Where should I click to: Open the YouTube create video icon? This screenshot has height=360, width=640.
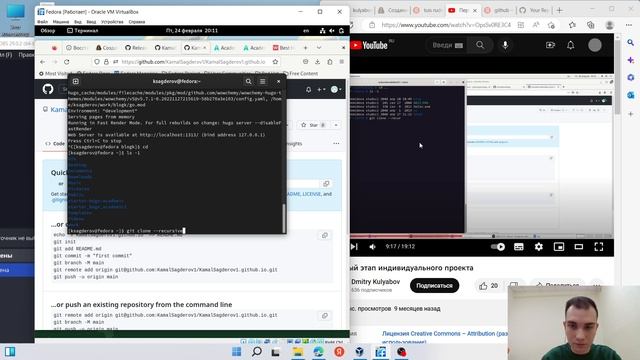point(550,45)
